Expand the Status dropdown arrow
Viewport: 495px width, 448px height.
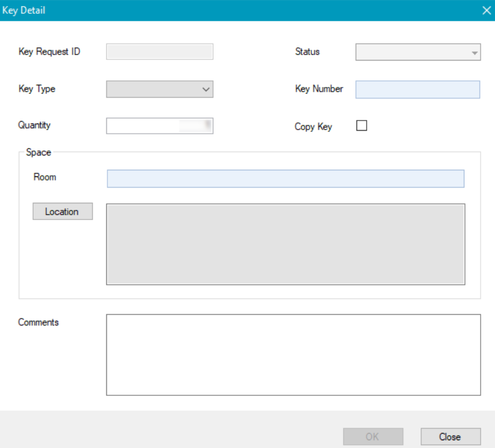point(475,53)
